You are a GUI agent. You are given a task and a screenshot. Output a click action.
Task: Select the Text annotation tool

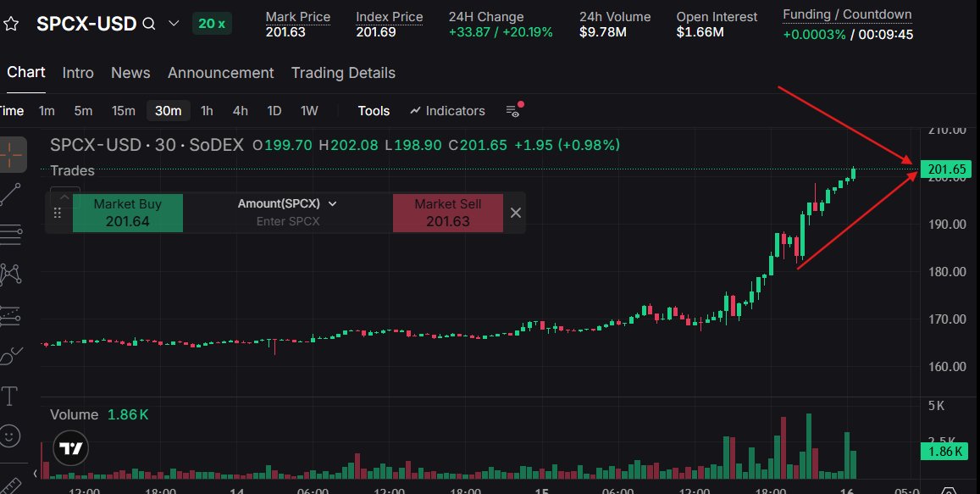10,396
